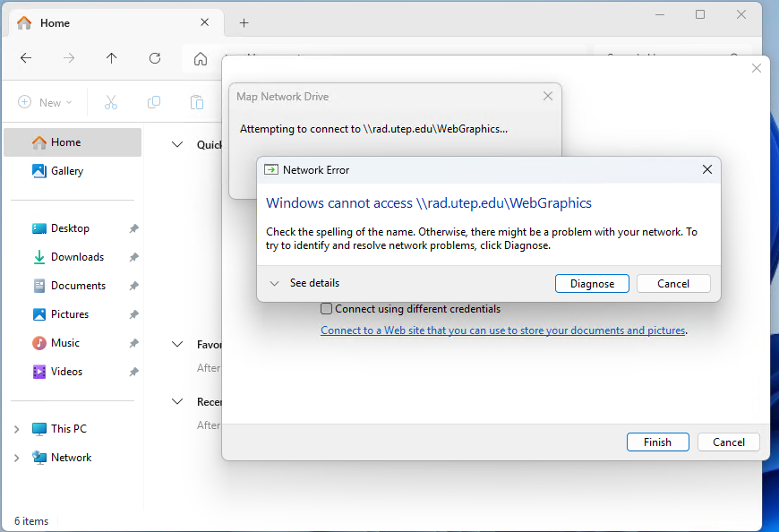
Task: Click the '6 items' status bar text
Action: (x=31, y=521)
